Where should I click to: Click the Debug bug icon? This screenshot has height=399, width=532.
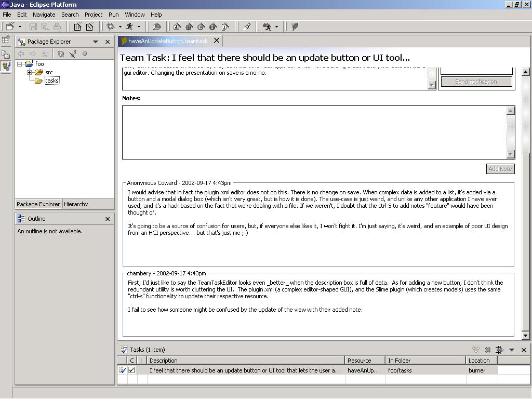coord(110,26)
